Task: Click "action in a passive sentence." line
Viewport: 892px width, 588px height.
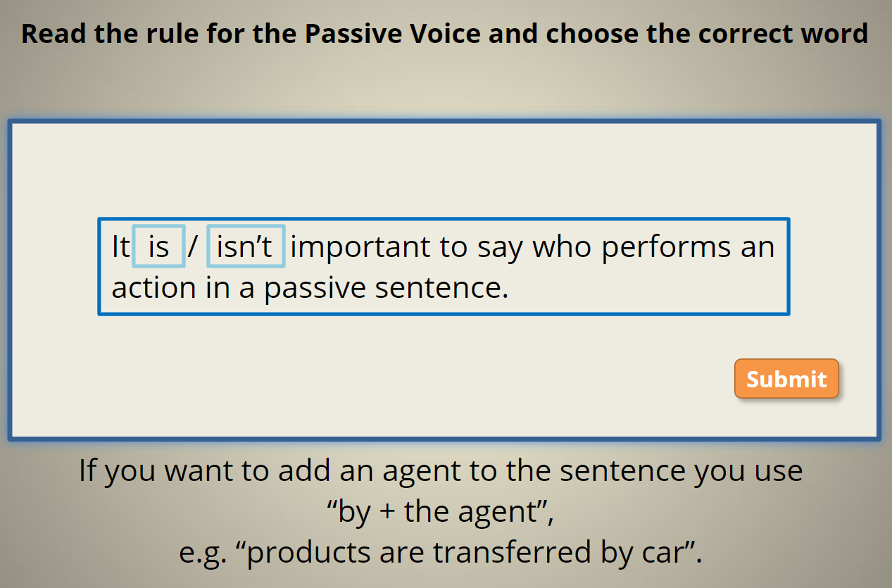Action: coord(310,287)
